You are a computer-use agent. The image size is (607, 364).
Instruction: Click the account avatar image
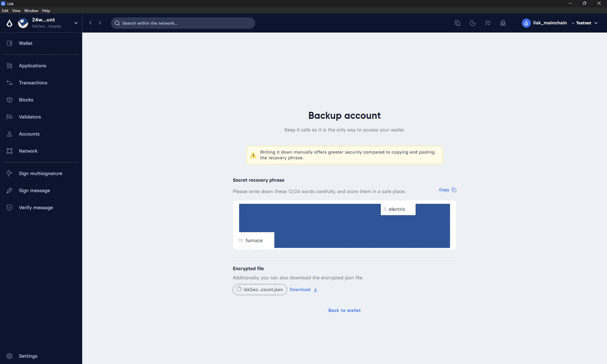click(x=23, y=23)
